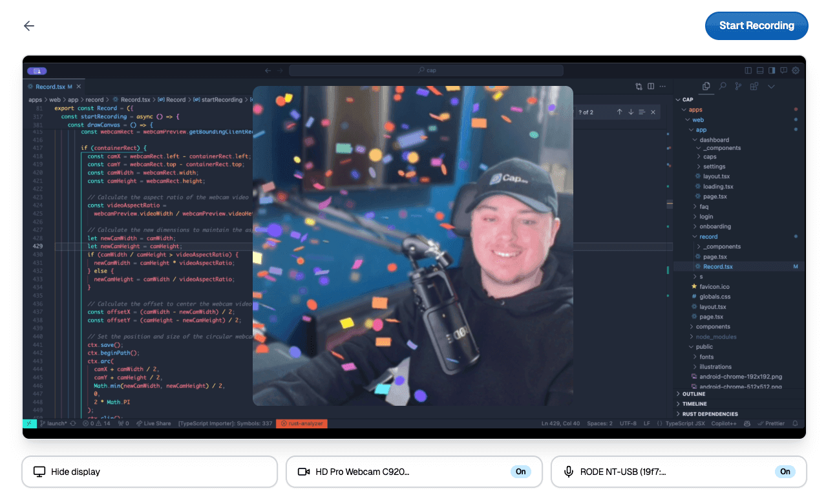Select the Split Editor icon

(x=650, y=86)
